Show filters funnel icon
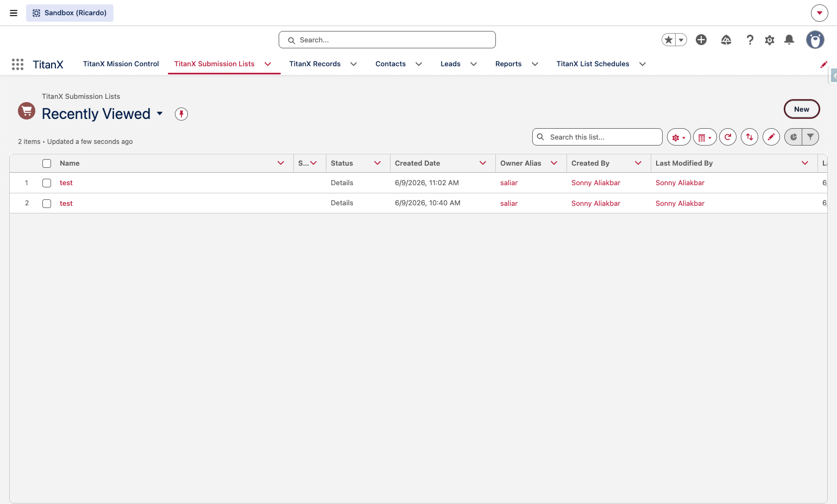The width and height of the screenshot is (837, 504). [810, 137]
